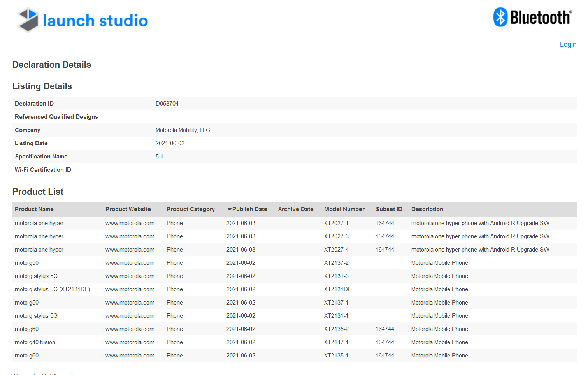
Task: Sort by Product Website column header
Action: click(x=128, y=209)
